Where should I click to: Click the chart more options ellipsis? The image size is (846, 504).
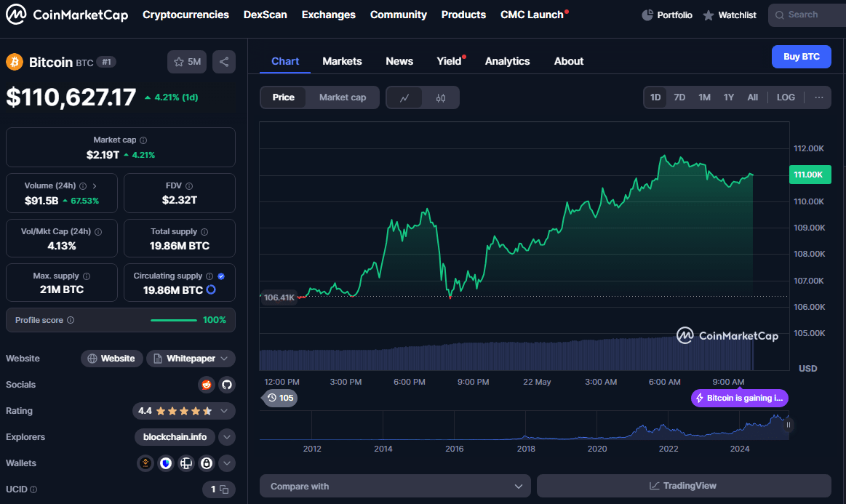[819, 97]
